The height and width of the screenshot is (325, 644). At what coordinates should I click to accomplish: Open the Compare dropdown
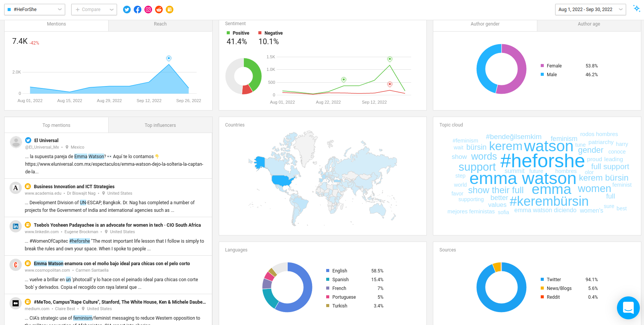click(94, 10)
